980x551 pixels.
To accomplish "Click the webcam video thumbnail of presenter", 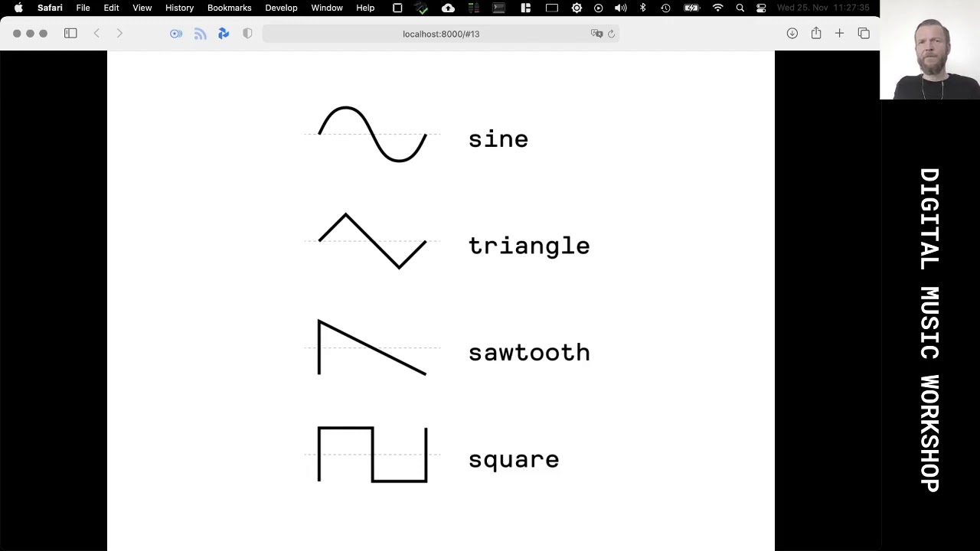I will click(x=930, y=50).
